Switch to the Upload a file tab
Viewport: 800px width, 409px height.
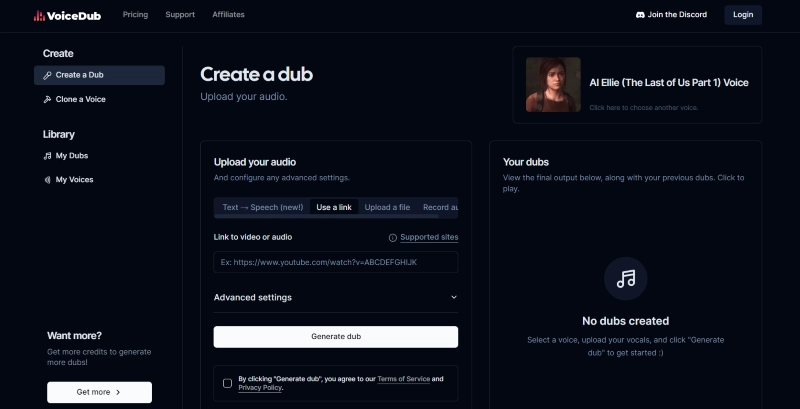pos(387,208)
